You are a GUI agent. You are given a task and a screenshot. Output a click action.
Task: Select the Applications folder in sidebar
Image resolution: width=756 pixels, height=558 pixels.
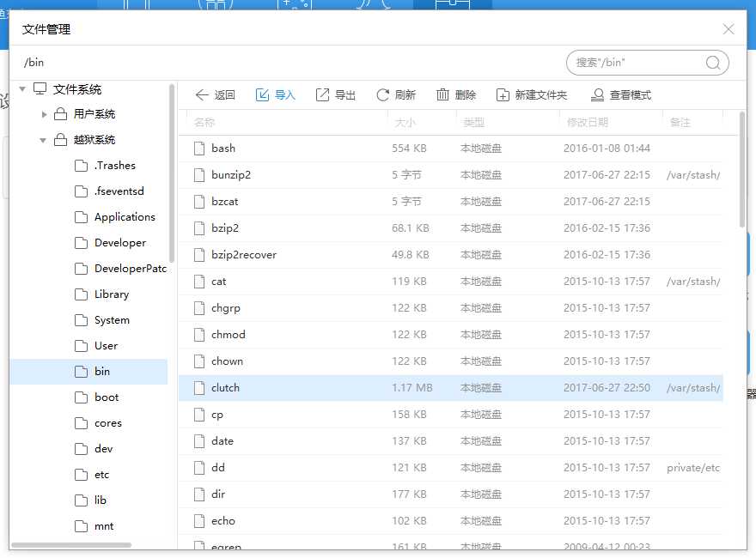coord(125,217)
